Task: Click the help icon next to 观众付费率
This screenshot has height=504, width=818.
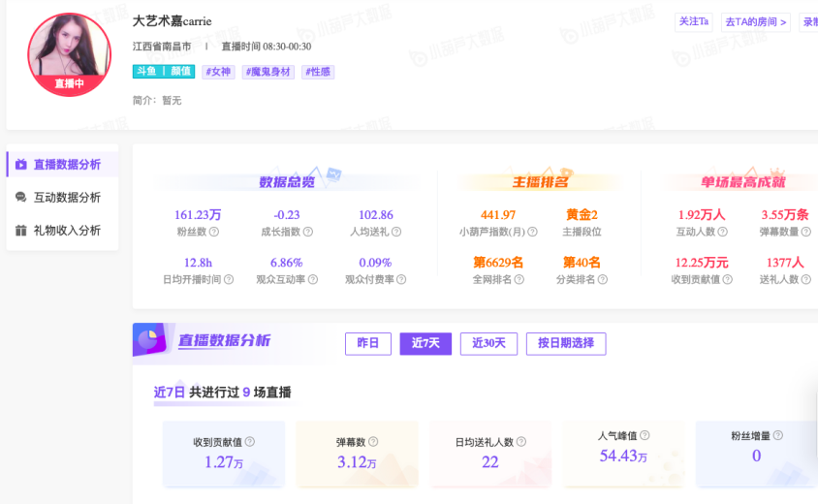Action: point(401,280)
